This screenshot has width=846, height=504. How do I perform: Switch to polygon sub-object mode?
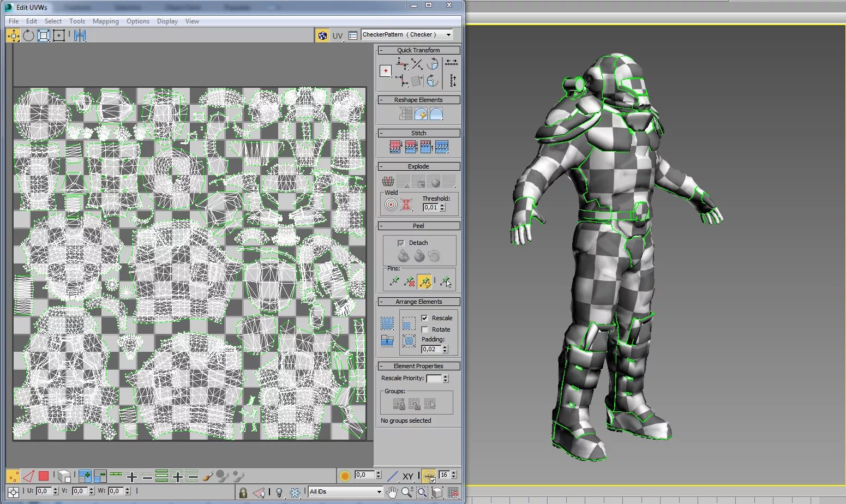(x=44, y=476)
